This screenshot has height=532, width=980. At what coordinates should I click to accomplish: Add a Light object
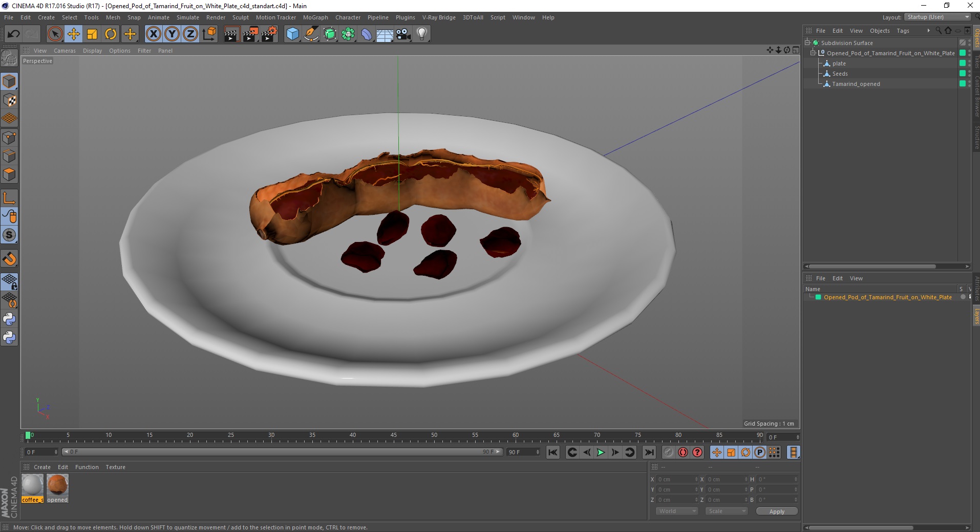click(422, 34)
